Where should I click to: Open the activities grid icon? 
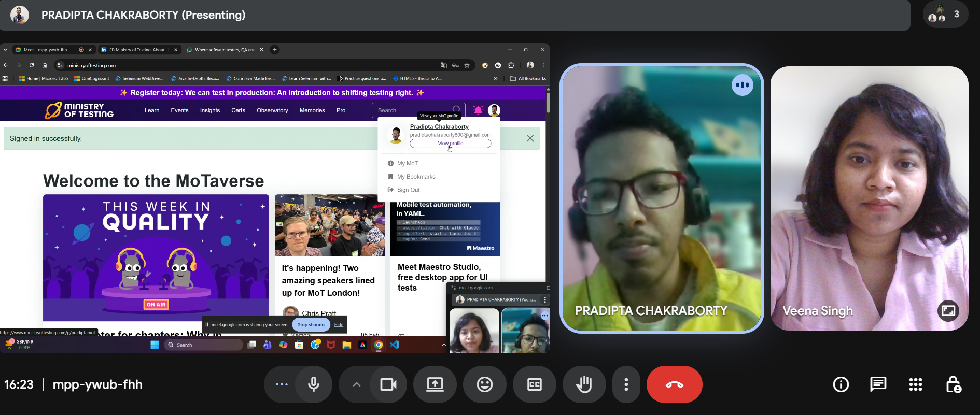click(x=915, y=384)
